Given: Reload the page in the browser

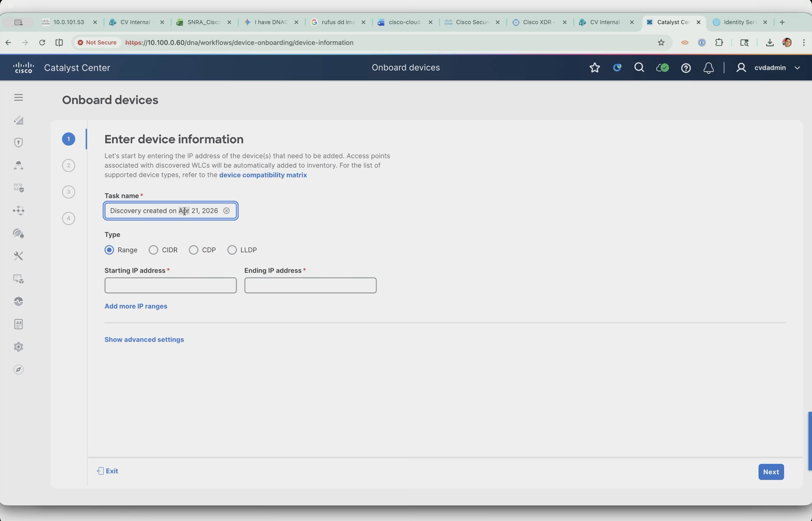Looking at the screenshot, I should (x=42, y=43).
